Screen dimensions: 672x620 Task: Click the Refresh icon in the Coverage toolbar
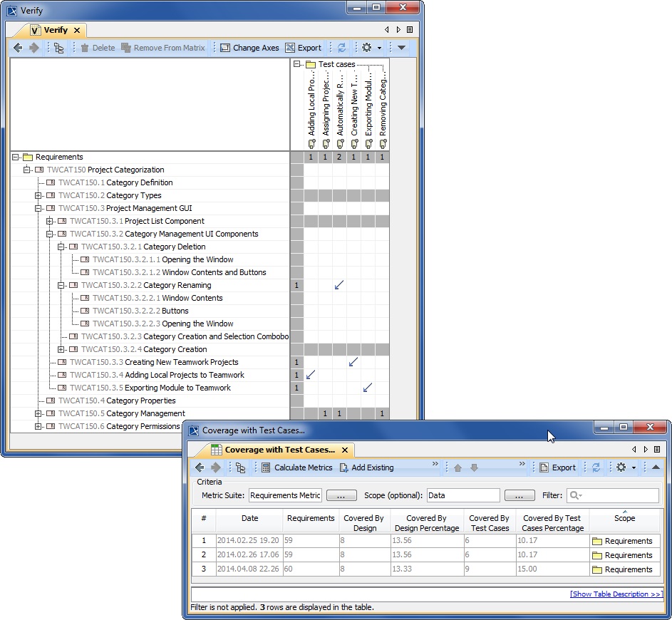(596, 467)
